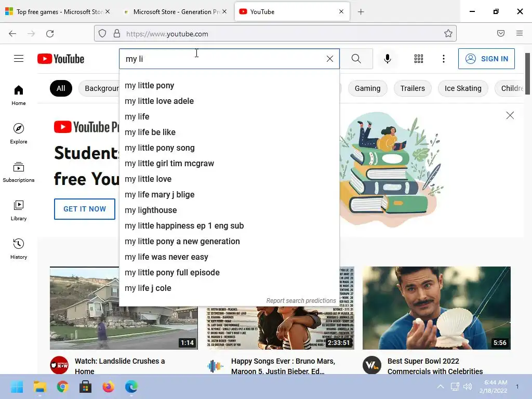Choose suggestion "my little love adele"

(x=229, y=101)
